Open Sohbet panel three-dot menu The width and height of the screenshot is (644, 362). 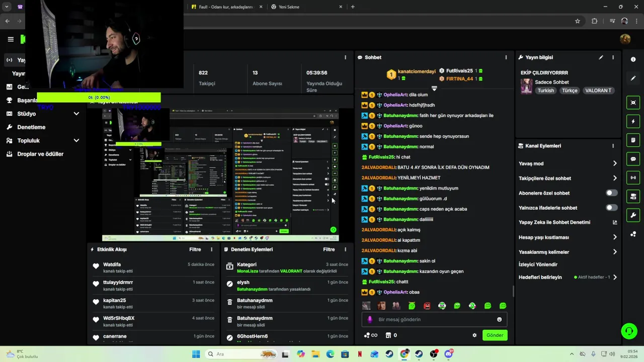[x=506, y=57]
